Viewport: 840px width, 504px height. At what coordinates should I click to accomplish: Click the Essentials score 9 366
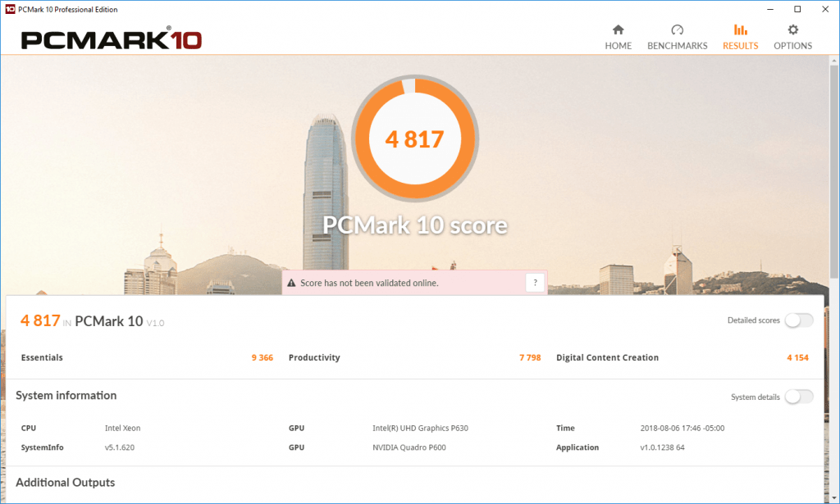(262, 357)
